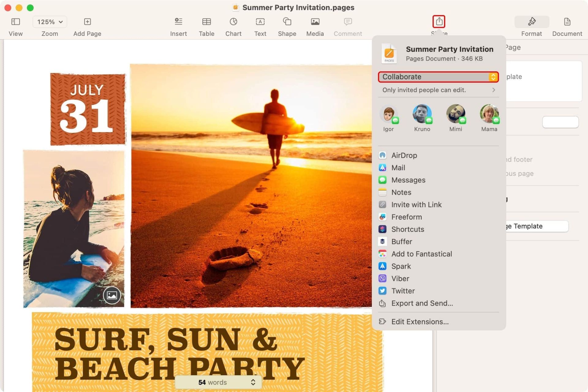
Task: Click Send via Messages
Action: point(409,180)
